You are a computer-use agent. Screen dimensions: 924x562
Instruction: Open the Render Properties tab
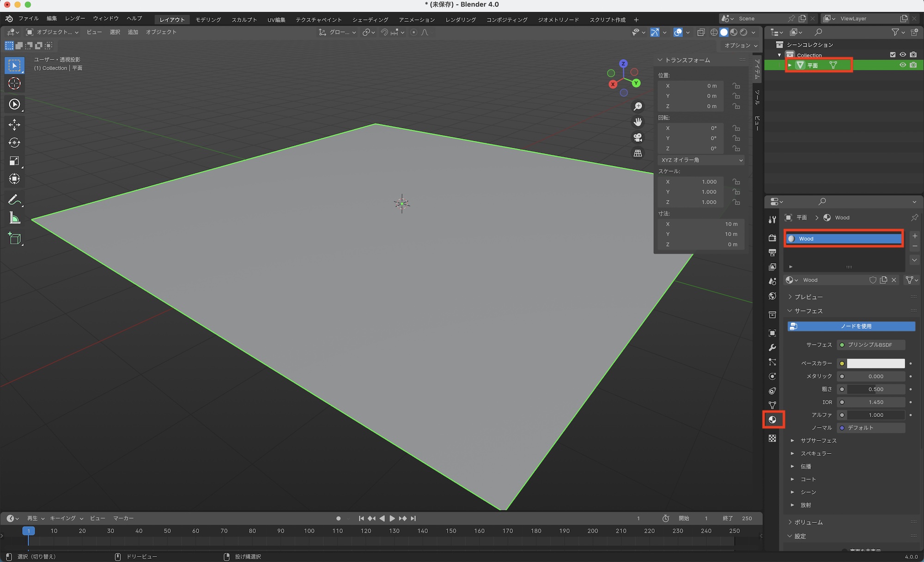click(772, 238)
